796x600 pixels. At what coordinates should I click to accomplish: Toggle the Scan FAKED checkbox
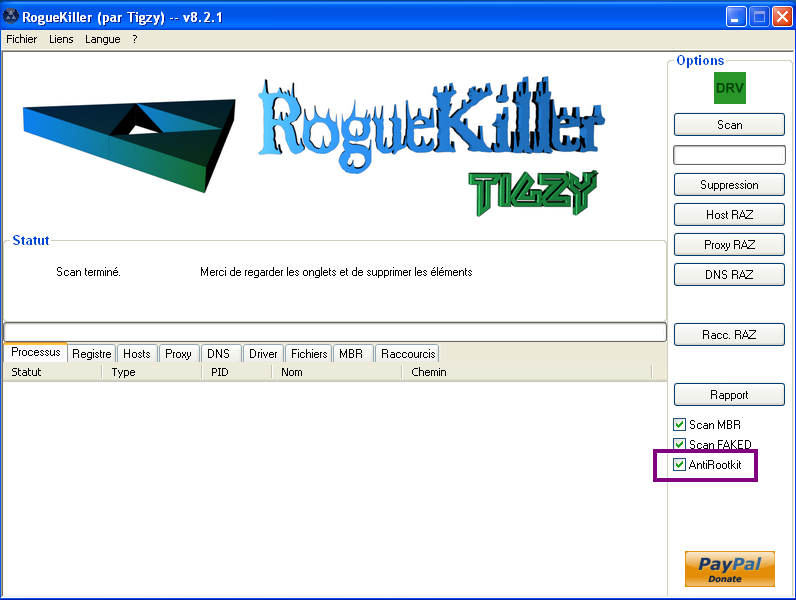(679, 444)
